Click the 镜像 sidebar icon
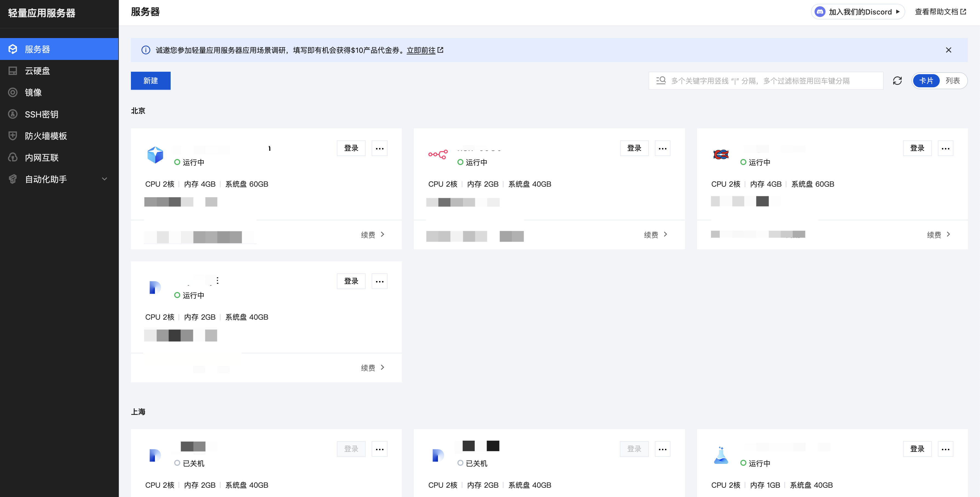Viewport: 980px width, 497px height. [13, 93]
